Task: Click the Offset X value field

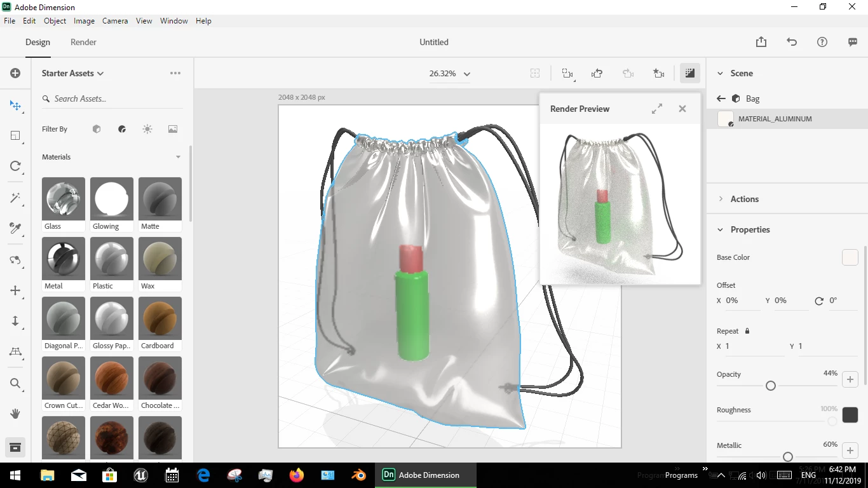Action: click(742, 301)
